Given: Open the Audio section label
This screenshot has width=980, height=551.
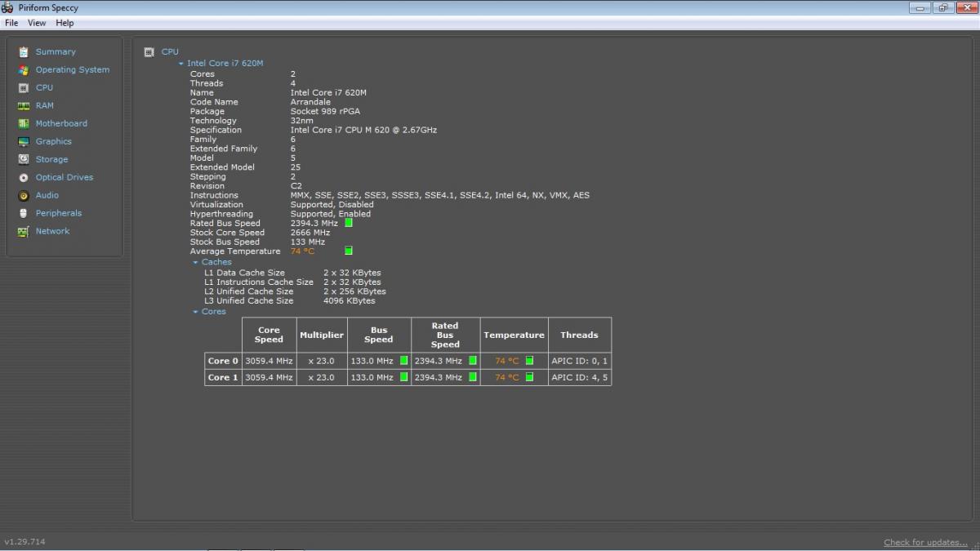Looking at the screenshot, I should pos(47,195).
